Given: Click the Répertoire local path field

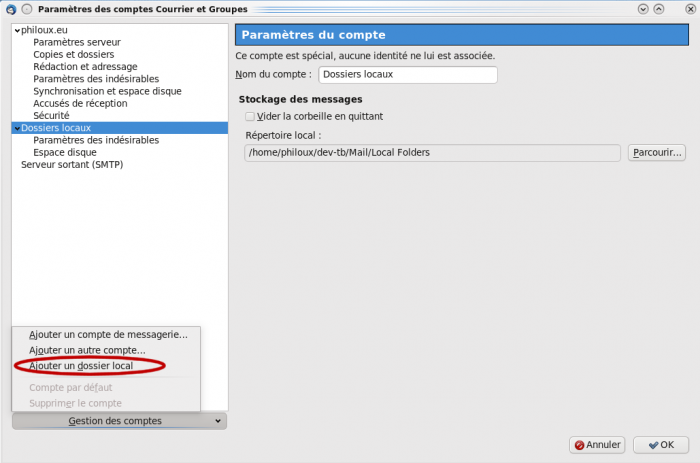Looking at the screenshot, I should [433, 153].
